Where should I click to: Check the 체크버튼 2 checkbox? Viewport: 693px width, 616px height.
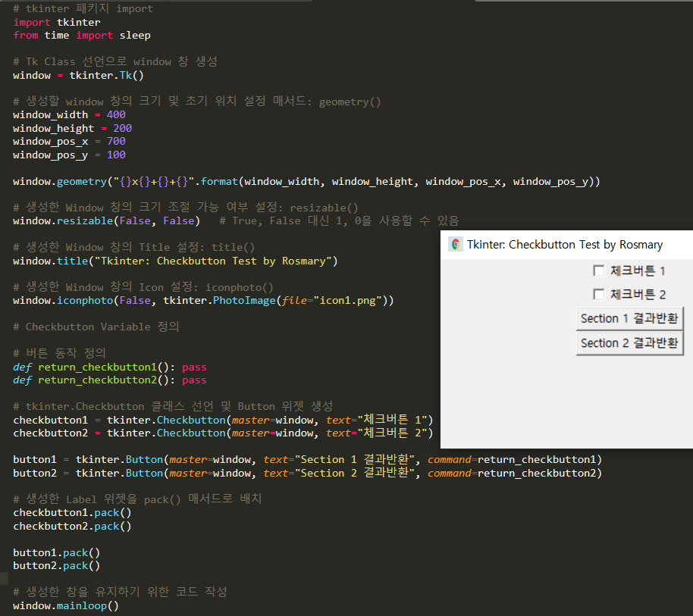coord(599,295)
